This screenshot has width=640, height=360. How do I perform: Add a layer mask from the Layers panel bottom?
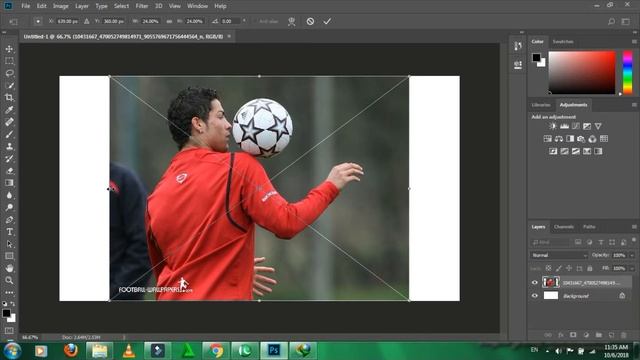click(x=573, y=335)
